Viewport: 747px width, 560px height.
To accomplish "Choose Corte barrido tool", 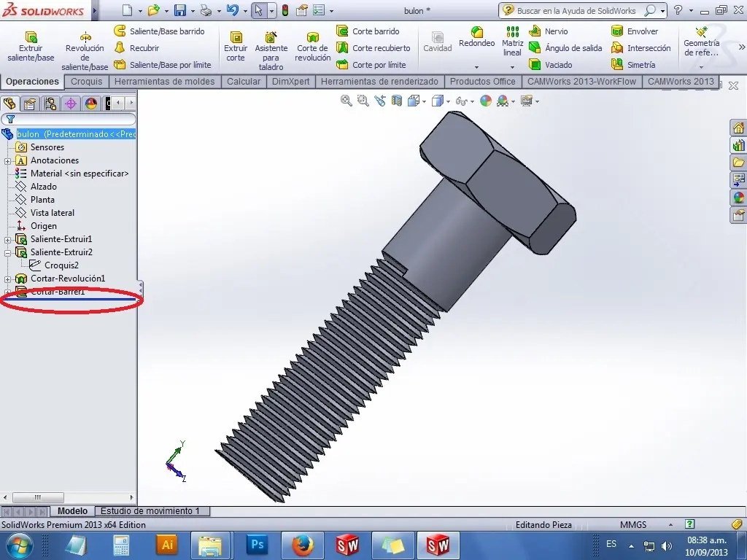I will coord(368,31).
